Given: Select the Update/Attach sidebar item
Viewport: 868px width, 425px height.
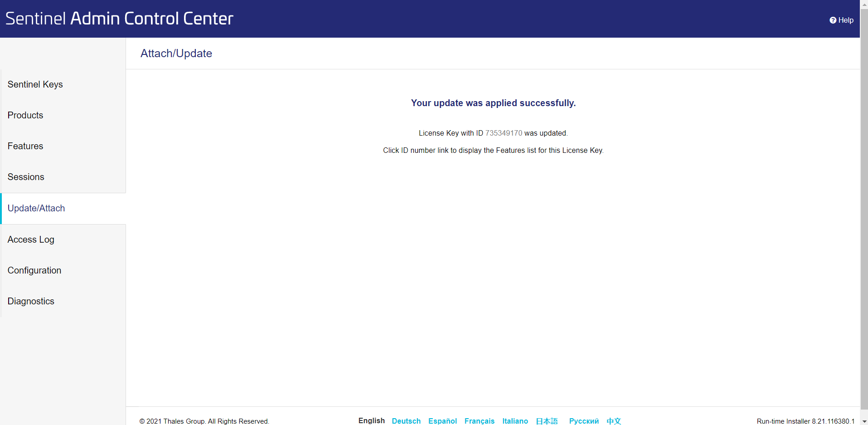Looking at the screenshot, I should click(x=36, y=209).
